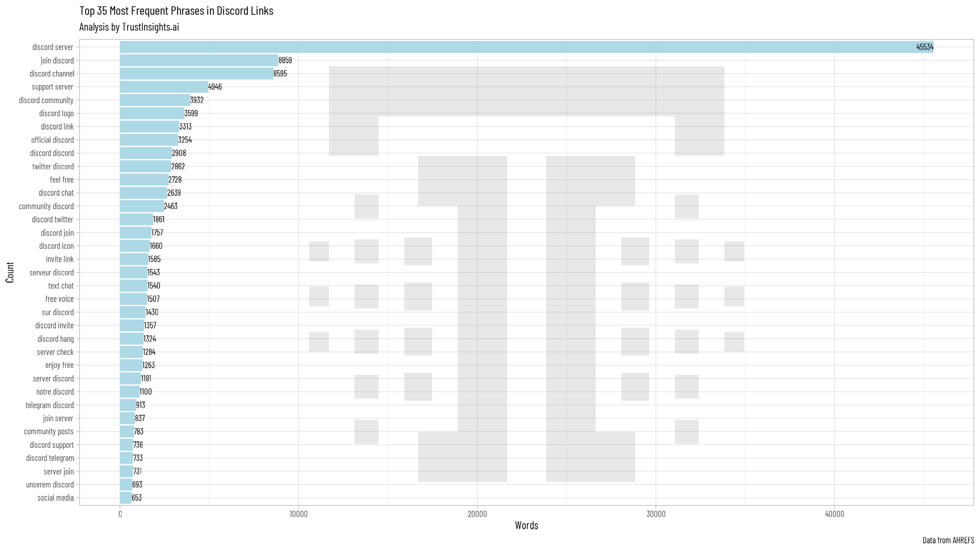Click the 'join discord' blue bar

tap(199, 60)
